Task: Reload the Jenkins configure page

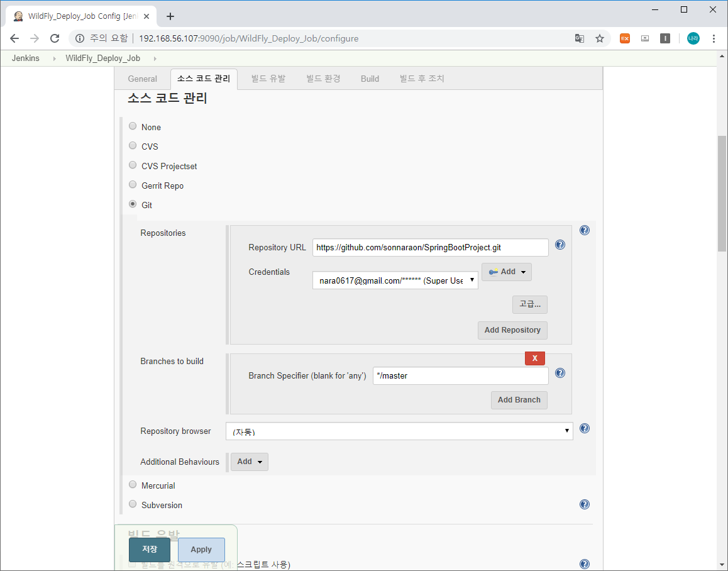Action: (55, 38)
